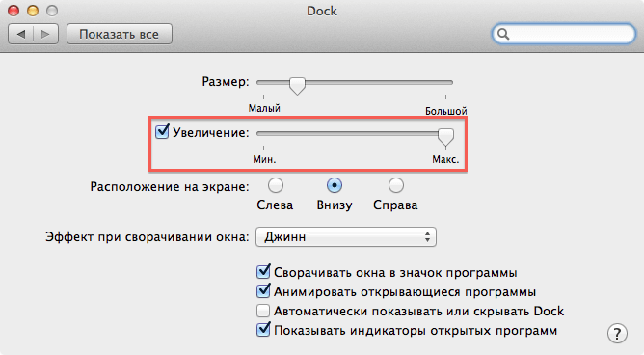Select the Слева position radio button
Screen dimensions: 644x355
(x=276, y=185)
